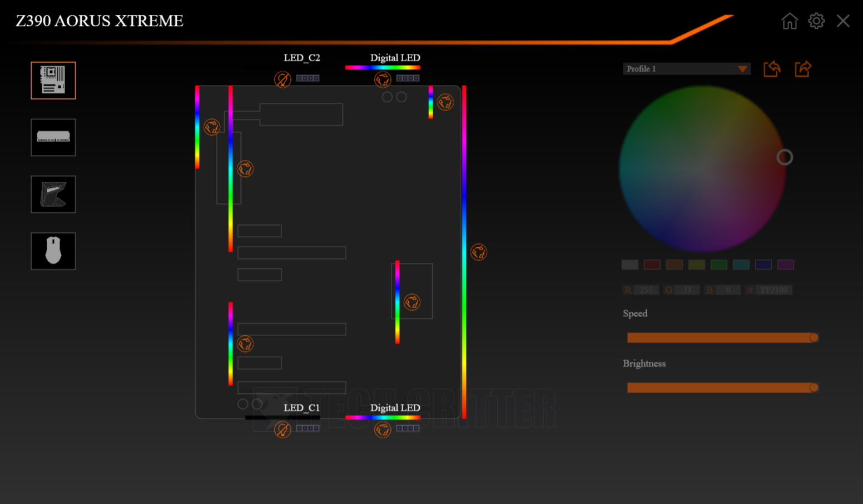
Task: Click the export profile icon
Action: 803,69
